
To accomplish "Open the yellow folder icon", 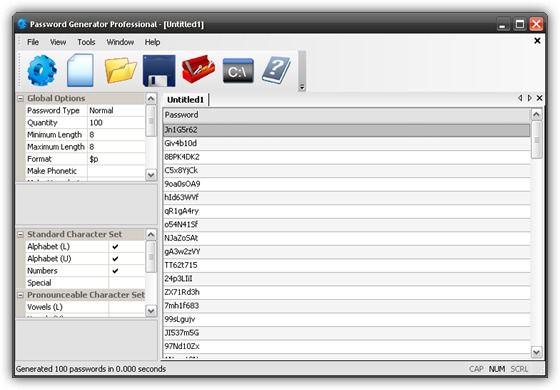I will click(x=120, y=70).
